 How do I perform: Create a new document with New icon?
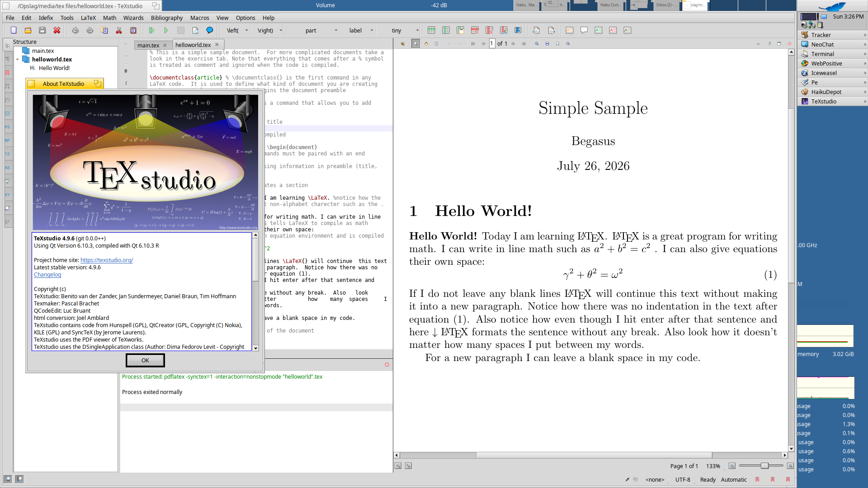coord(14,30)
